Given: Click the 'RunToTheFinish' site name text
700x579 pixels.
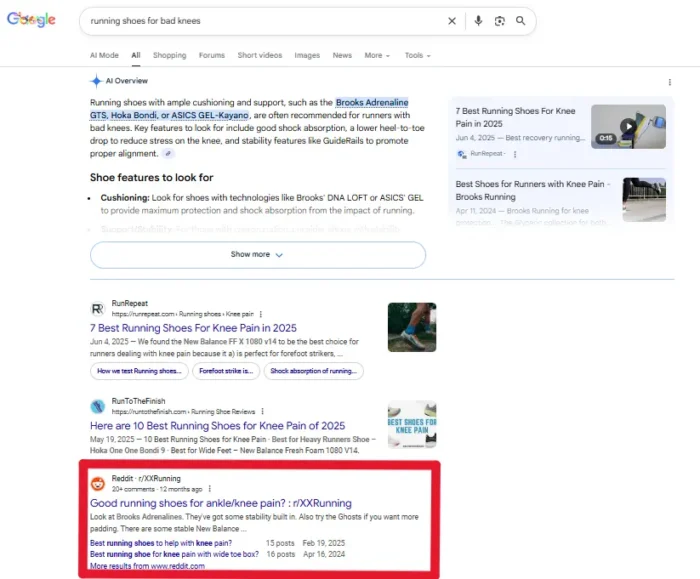Looking at the screenshot, I should tap(138, 401).
